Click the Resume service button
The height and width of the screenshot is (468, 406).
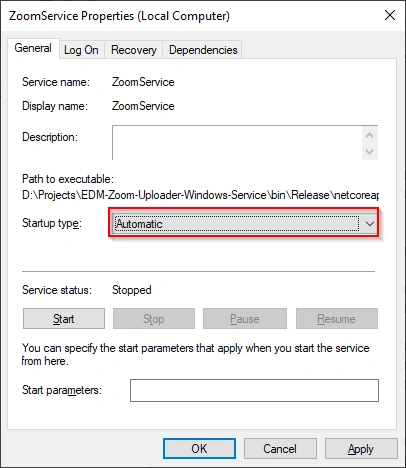[337, 319]
